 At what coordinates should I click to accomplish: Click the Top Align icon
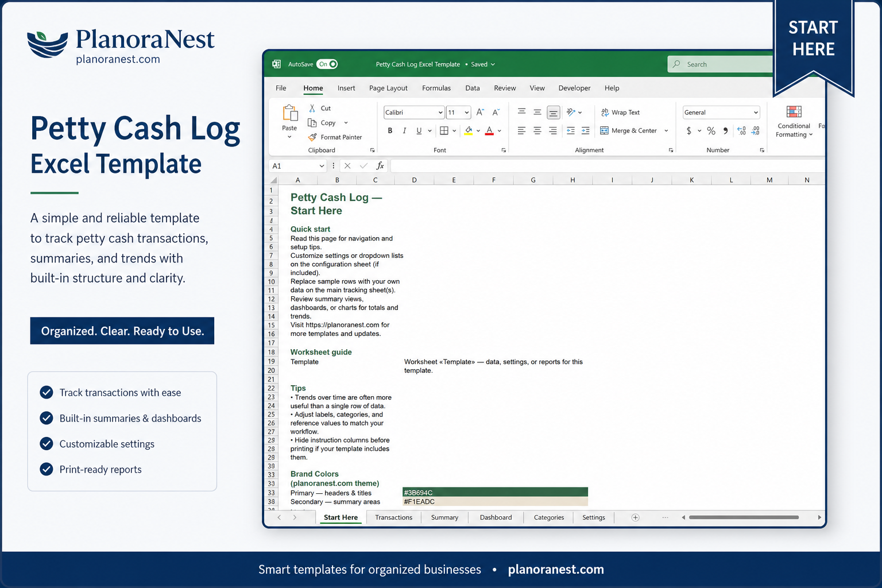coord(521,112)
